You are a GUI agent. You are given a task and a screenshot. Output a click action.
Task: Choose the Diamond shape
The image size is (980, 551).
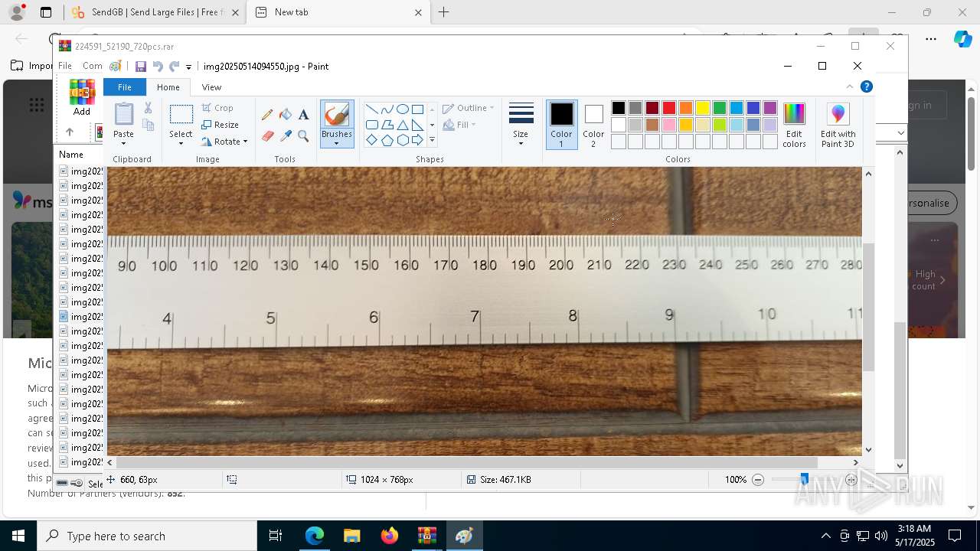tap(371, 140)
